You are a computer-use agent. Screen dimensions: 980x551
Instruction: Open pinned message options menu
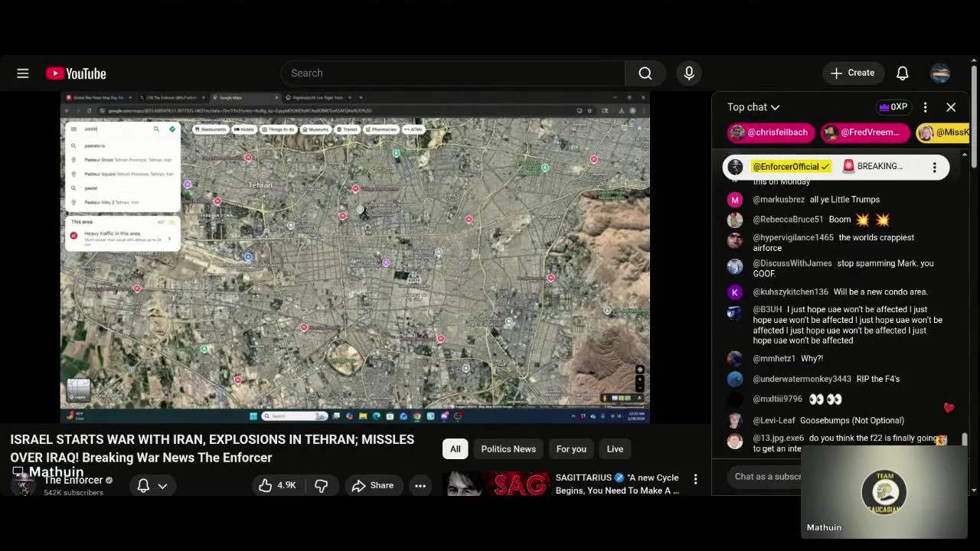[934, 167]
